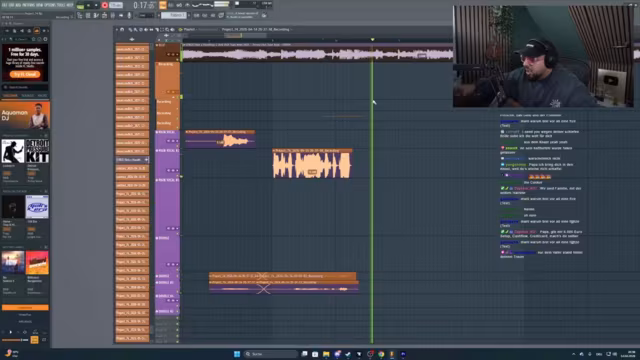Select the Select tool in Playlist

[x=162, y=29]
